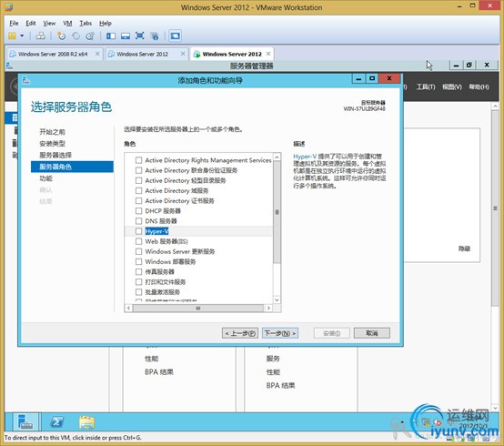The image size is (504, 446).
Task: Open the Edit menu
Action: 31,23
